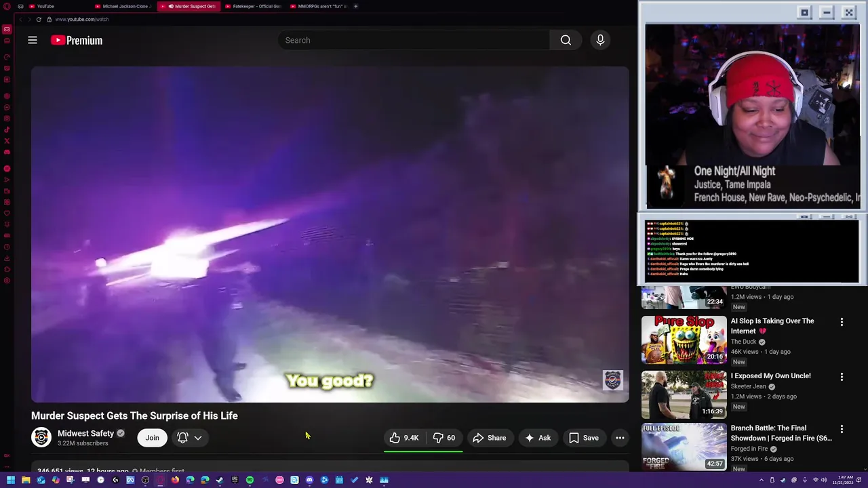
Task: Click the Now Playing 'One Night/All Night' text
Action: (x=734, y=171)
